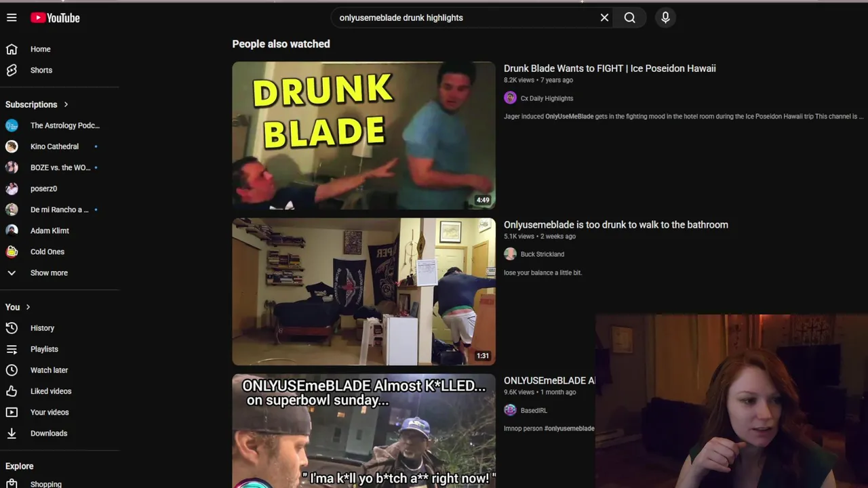Click 'People also watched' heading
This screenshot has height=488, width=868.
[x=281, y=44]
